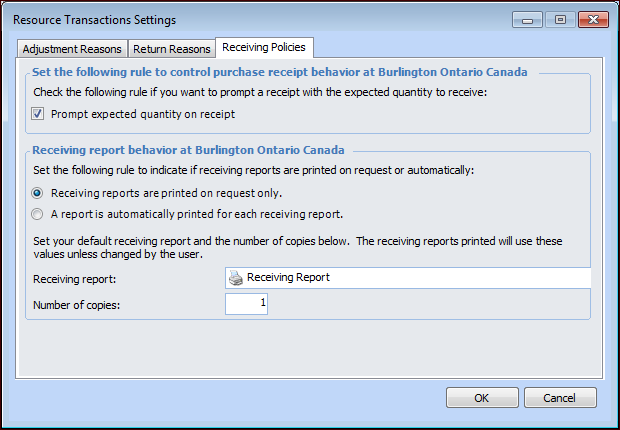Click the Resource Transactions Settings title bar
Screen dimensions: 620x430
tap(250, 19)
